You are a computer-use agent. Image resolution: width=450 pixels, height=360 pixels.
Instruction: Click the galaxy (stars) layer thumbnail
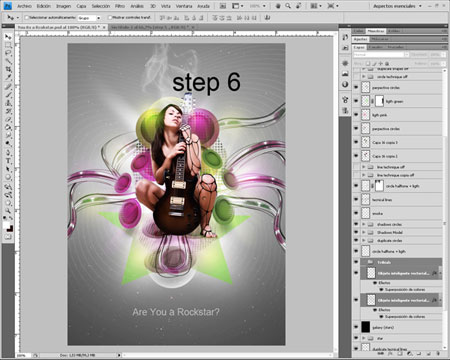(x=366, y=327)
